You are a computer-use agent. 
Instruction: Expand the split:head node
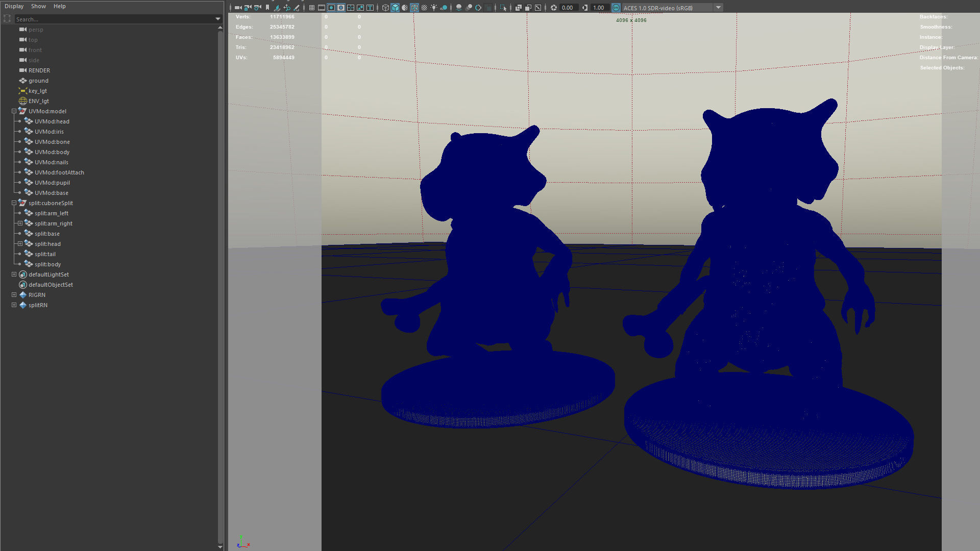(x=20, y=244)
